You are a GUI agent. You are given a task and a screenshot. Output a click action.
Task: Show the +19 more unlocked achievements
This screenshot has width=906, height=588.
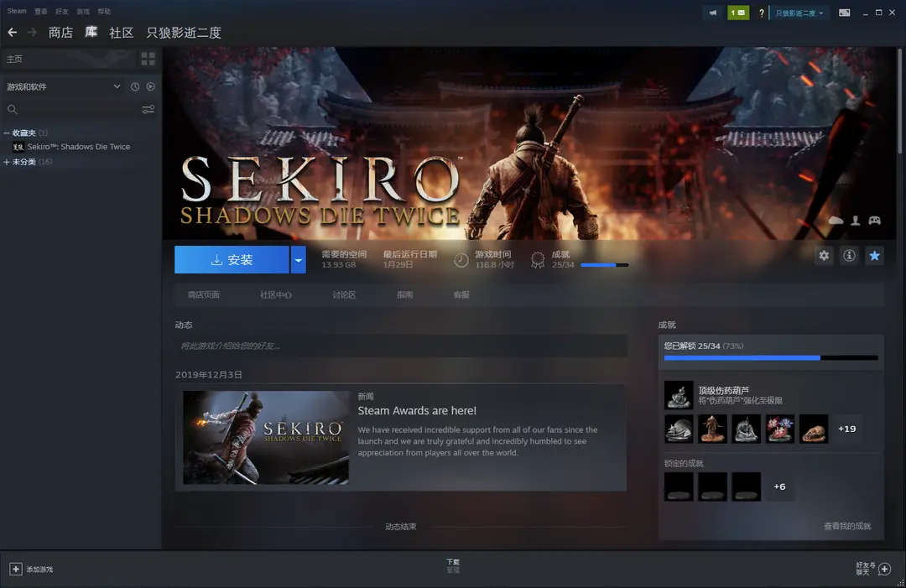pos(847,429)
